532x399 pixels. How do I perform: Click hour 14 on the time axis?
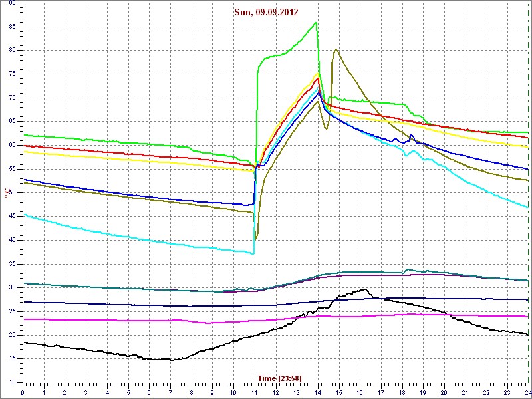[x=317, y=391]
